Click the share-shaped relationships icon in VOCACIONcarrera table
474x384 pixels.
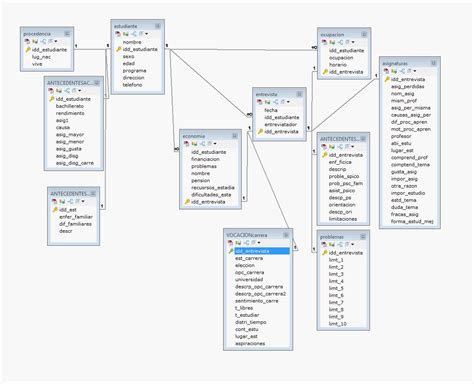tap(246, 243)
